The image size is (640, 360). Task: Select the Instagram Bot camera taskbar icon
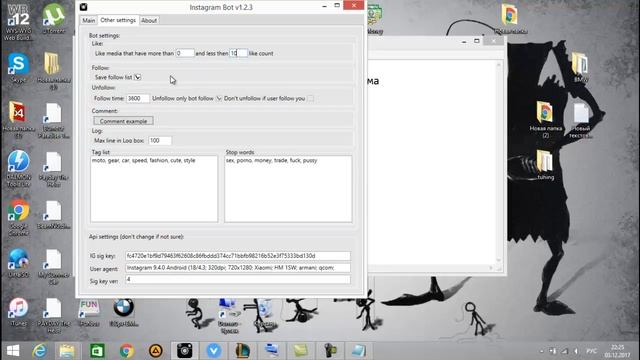click(184, 351)
